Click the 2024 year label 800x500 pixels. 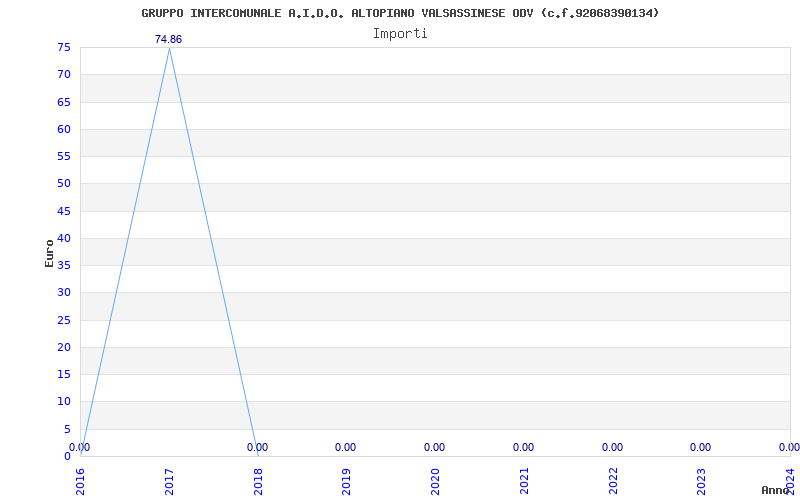pos(790,482)
